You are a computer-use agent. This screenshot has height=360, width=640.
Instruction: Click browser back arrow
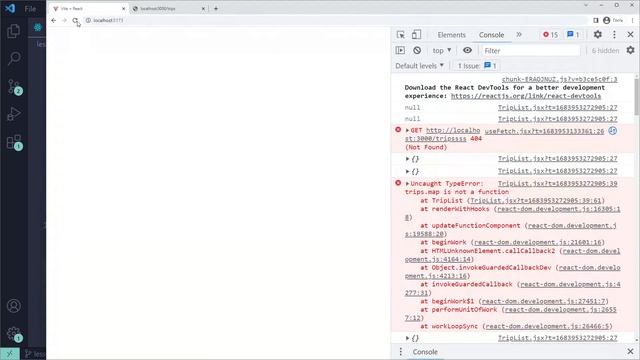pyautogui.click(x=53, y=20)
